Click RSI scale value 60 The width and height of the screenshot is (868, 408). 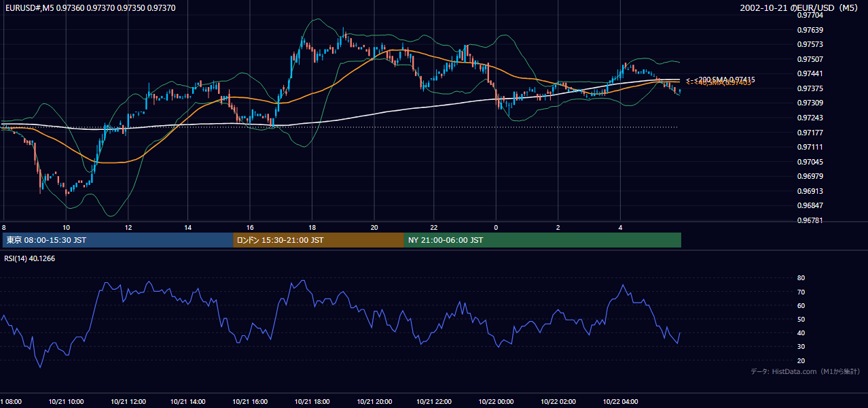[801, 305]
